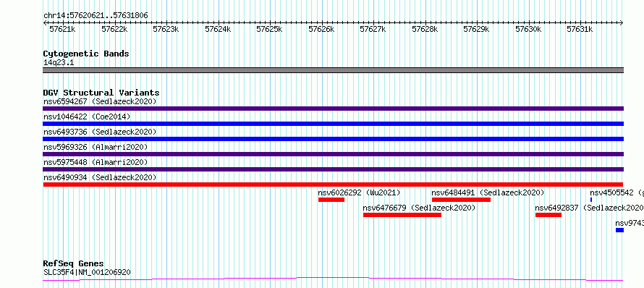The width and height of the screenshot is (644, 288).
Task: Click the chr14:57620621..57631806 region label
Action: (x=96, y=16)
